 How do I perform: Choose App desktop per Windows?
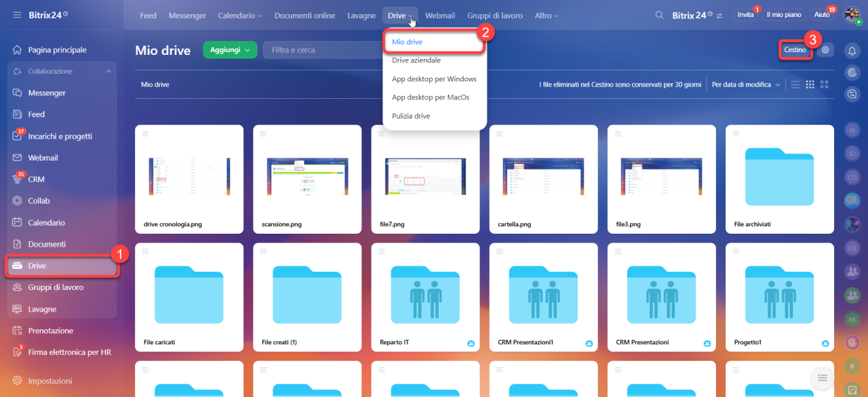coord(434,79)
